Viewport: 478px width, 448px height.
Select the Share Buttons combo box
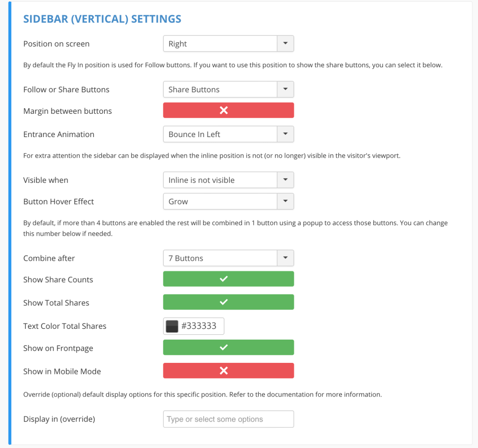point(228,90)
